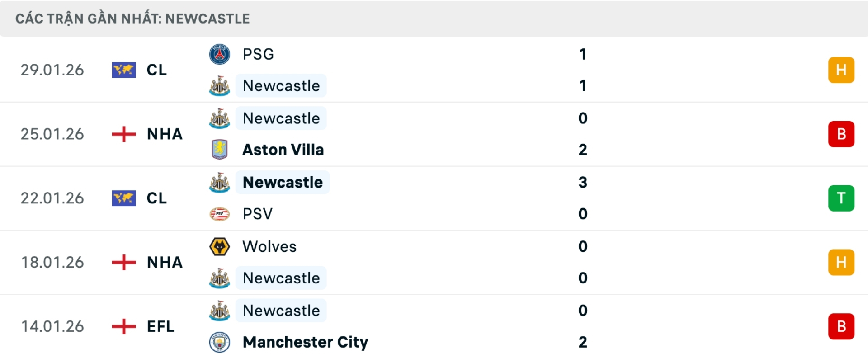The image size is (868, 358).
Task: Toggle the green T badge for PSV match
Action: click(841, 198)
